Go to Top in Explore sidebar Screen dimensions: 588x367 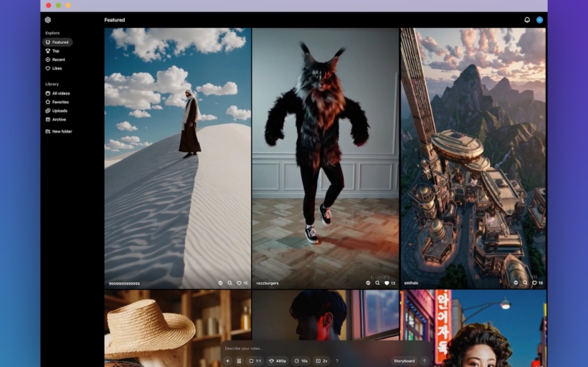coord(55,51)
